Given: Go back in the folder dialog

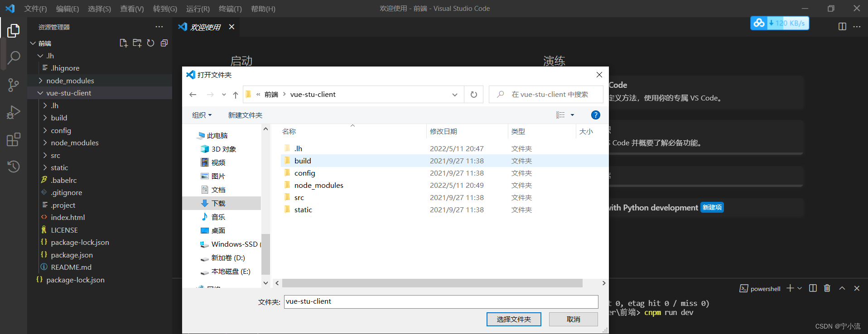Looking at the screenshot, I should tap(193, 95).
